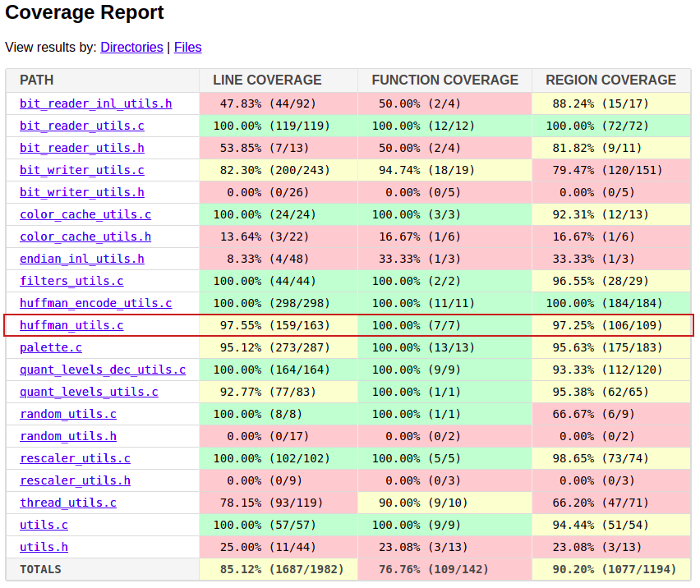The image size is (700, 588).
Task: Click the Coverage Report heading
Action: (x=85, y=12)
